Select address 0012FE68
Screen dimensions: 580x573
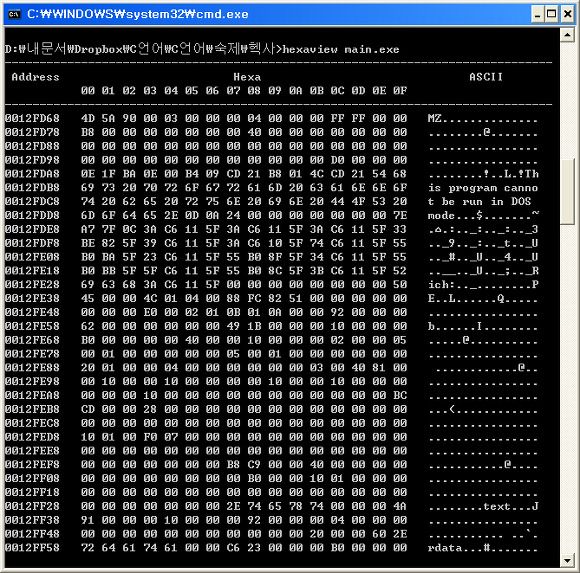point(32,340)
